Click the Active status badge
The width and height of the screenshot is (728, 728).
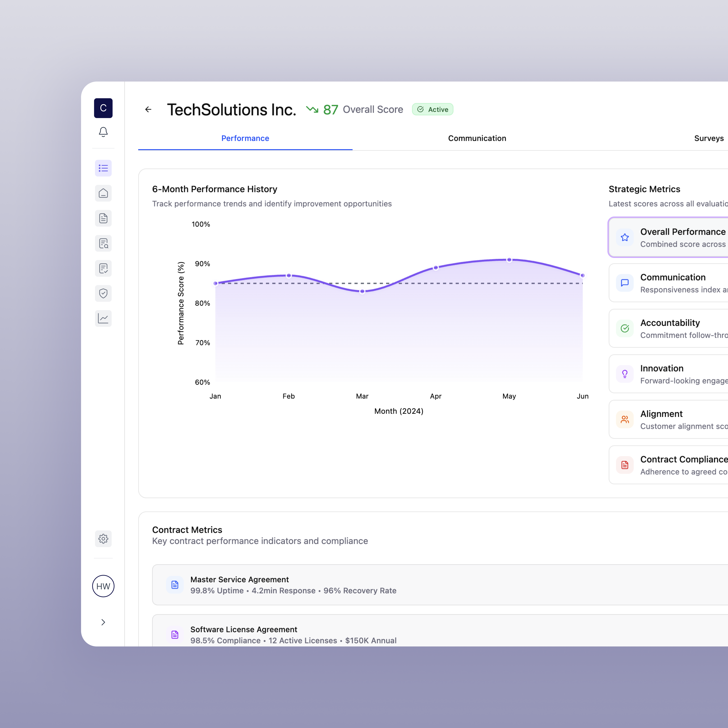coord(433,109)
